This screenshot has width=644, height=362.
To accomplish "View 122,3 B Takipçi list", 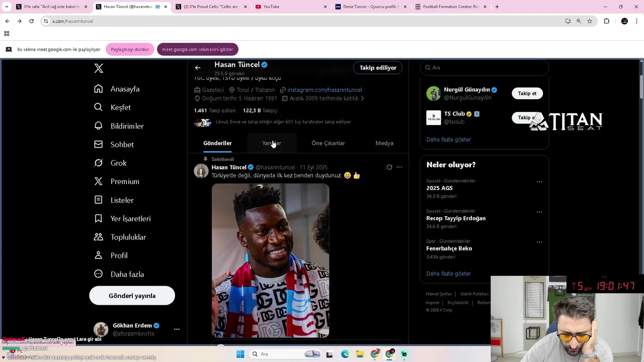I will [260, 111].
